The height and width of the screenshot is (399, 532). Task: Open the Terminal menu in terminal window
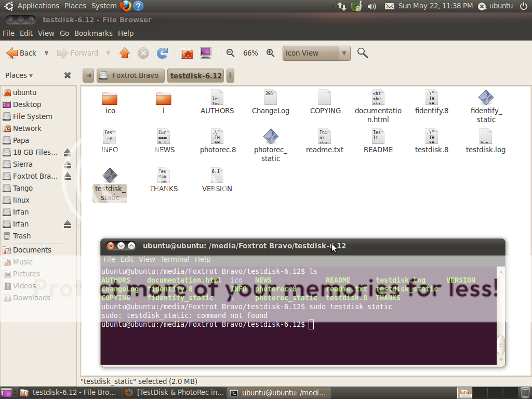coord(175,259)
